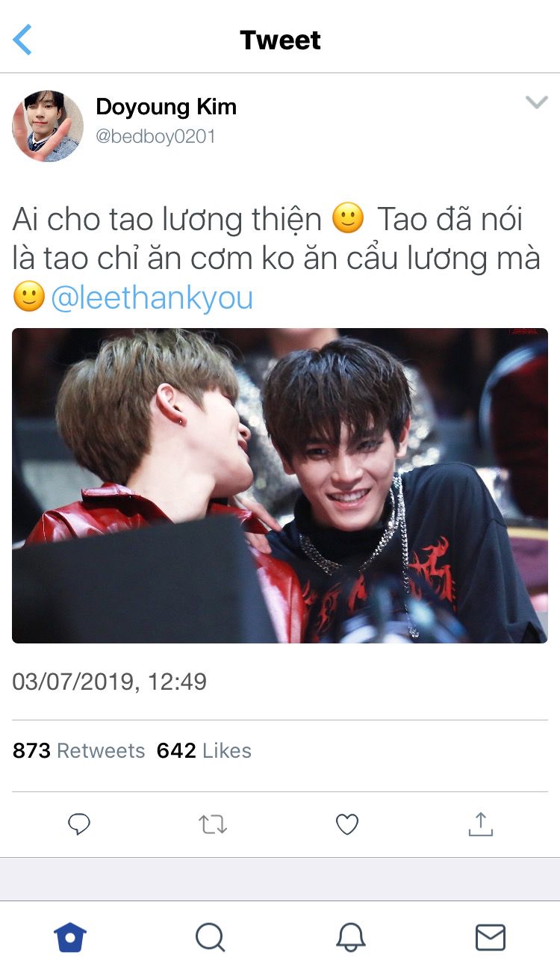The image size is (560, 973).
Task: Open the @bedboy0201 handle
Action: coord(156,137)
